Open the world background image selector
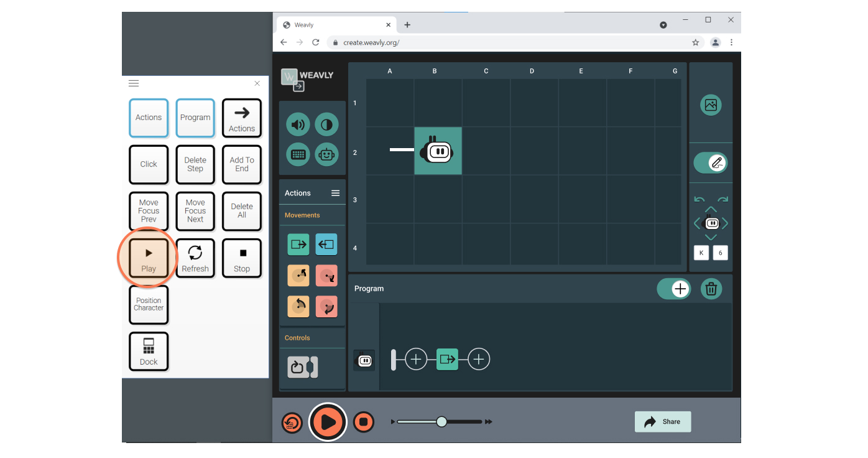The width and height of the screenshot is (868, 458). (x=711, y=105)
